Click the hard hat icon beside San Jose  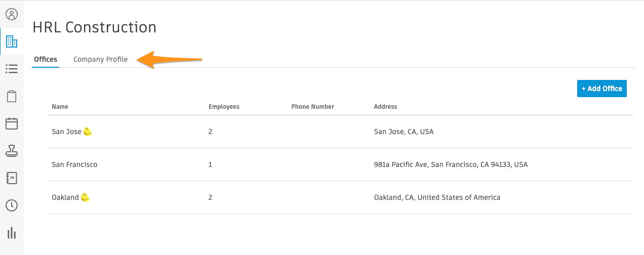pyautogui.click(x=88, y=132)
